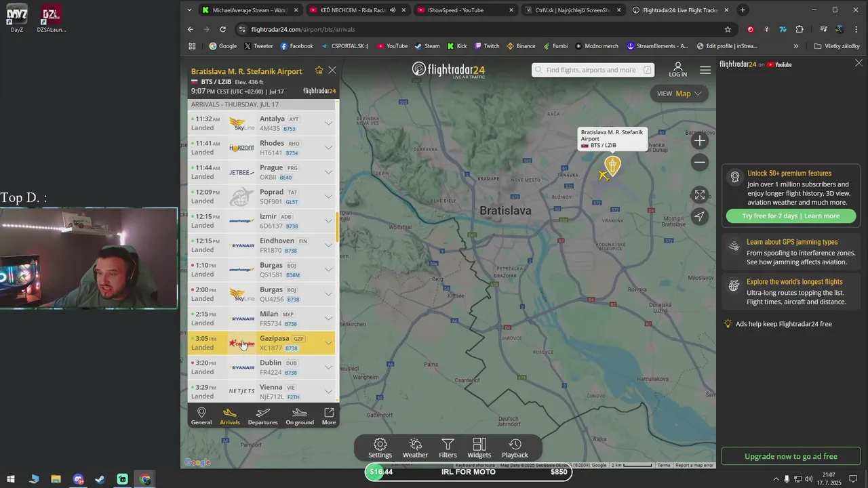The width and height of the screenshot is (868, 488).
Task: Open the General airport info tab
Action: 201,417
